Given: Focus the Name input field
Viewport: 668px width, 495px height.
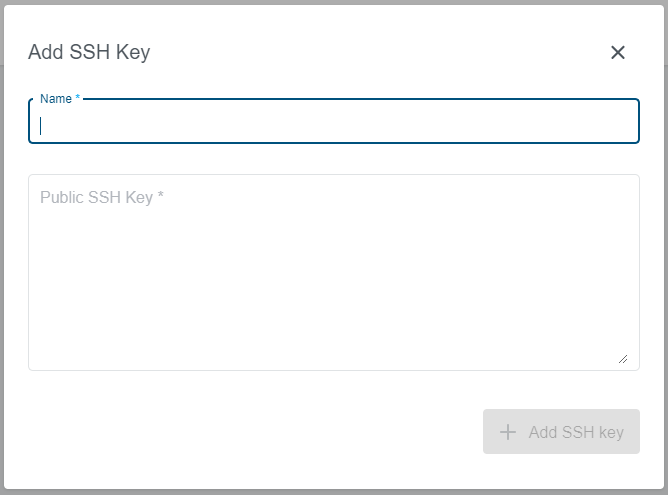Looking at the screenshot, I should click(x=333, y=125).
